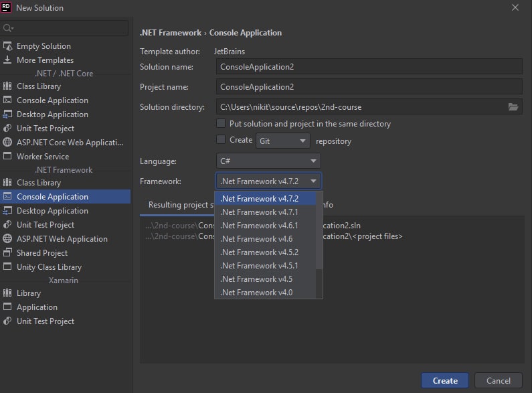532x393 pixels.
Task: Click the .NET Core Desktop Application icon
Action: (7, 114)
